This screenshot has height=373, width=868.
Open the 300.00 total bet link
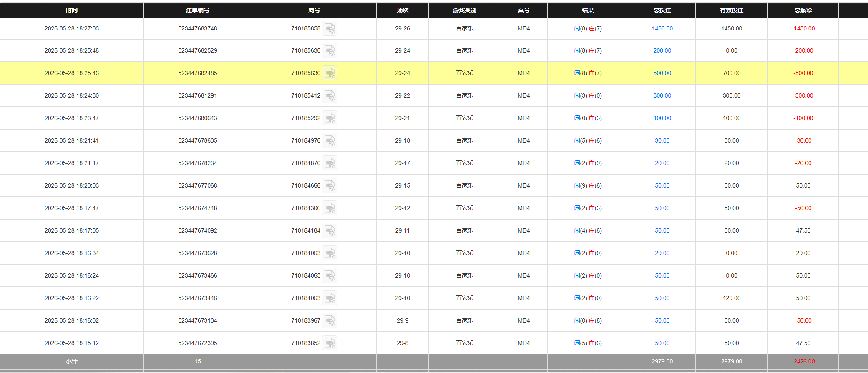pos(662,95)
